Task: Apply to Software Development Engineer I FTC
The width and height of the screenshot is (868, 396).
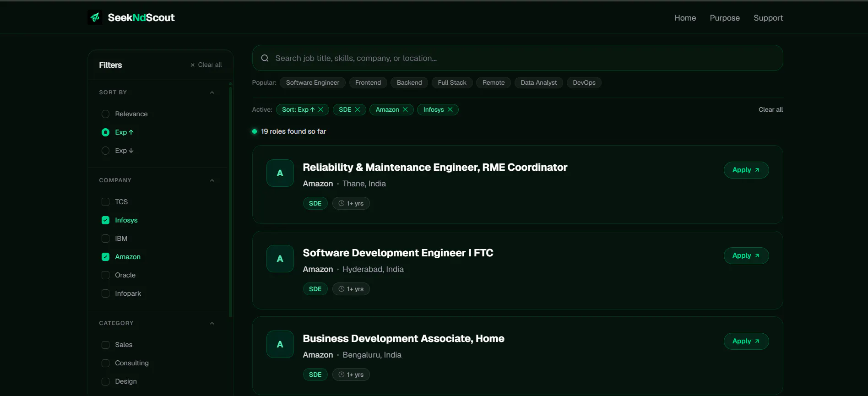Action: click(x=746, y=255)
